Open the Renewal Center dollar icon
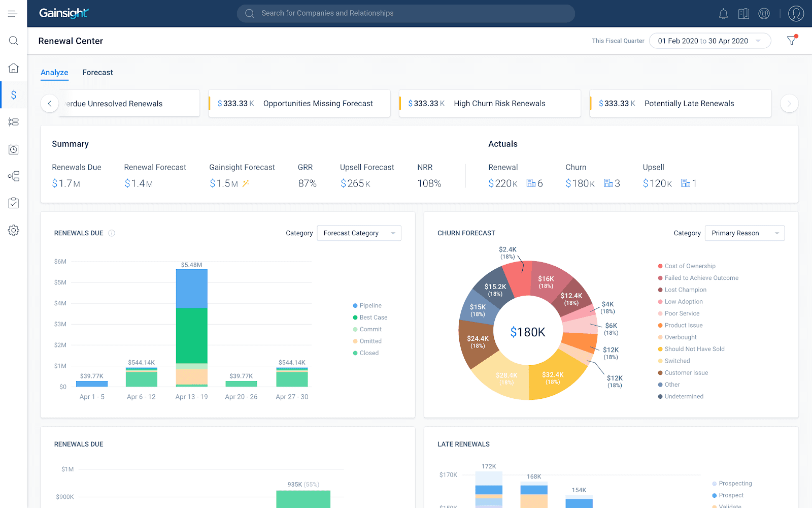Screen dimensions: 812x508 click(x=14, y=95)
